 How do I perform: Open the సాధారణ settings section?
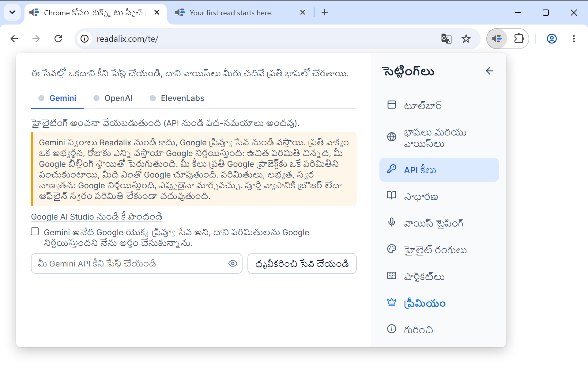click(x=439, y=196)
